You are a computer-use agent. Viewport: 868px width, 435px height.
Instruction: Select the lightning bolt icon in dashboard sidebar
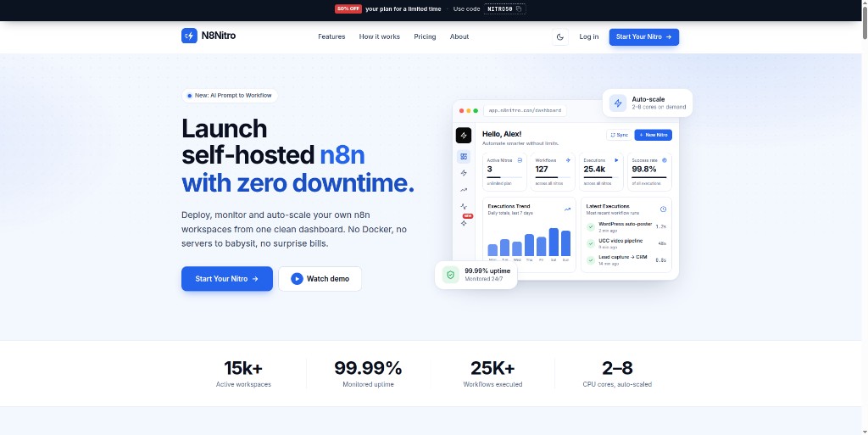click(464, 173)
